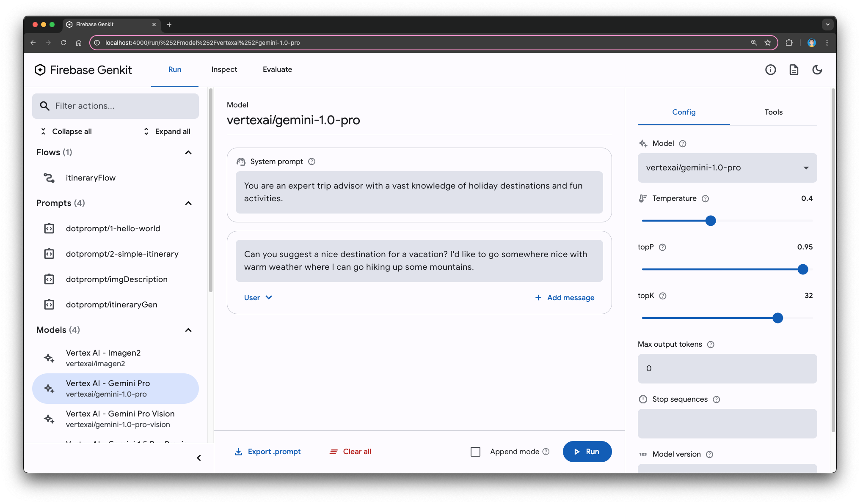The image size is (860, 504).
Task: Expand the Models section expander
Action: click(x=190, y=329)
